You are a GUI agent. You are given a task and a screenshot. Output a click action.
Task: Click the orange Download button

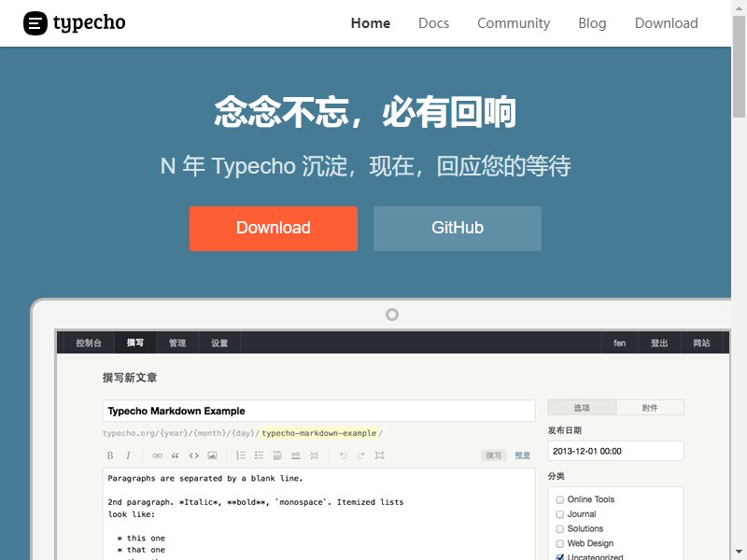click(x=274, y=229)
